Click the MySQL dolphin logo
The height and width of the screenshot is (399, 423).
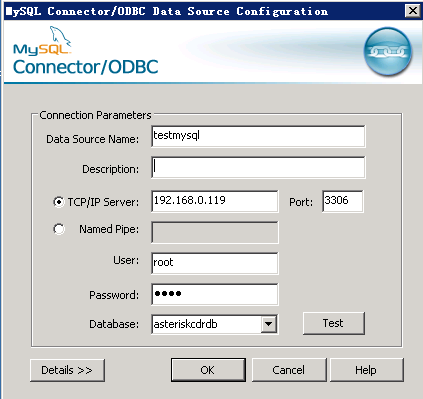coord(42,41)
